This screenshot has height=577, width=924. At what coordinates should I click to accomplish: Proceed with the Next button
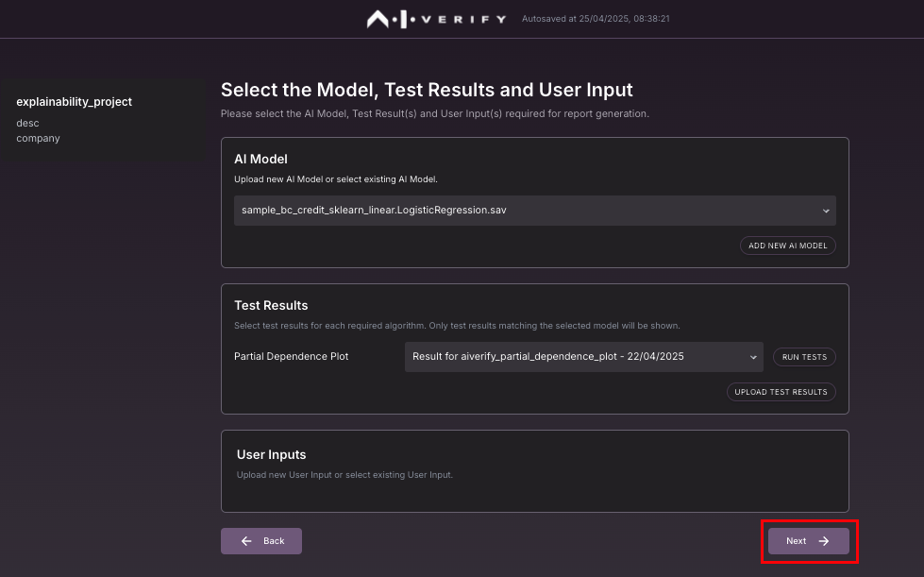[x=809, y=541]
